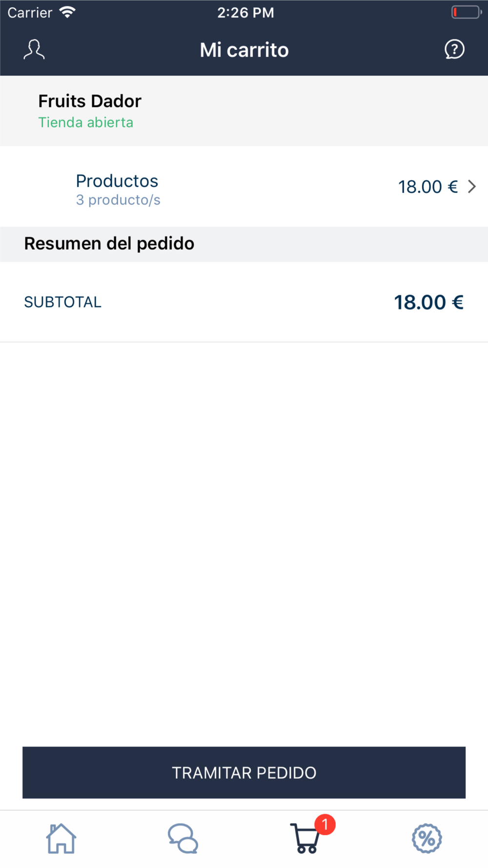
Task: Select the shopping cart tab icon
Action: click(306, 838)
